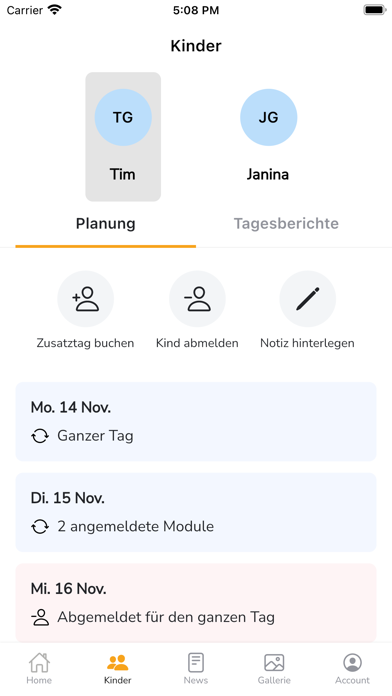Open the Mi. 16 Nov. Abgemeldet card
The image size is (392, 696).
(196, 603)
